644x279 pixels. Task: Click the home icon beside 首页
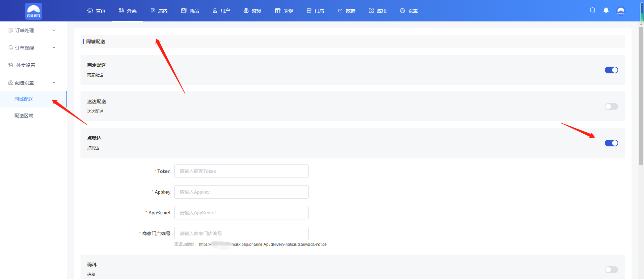click(90, 10)
